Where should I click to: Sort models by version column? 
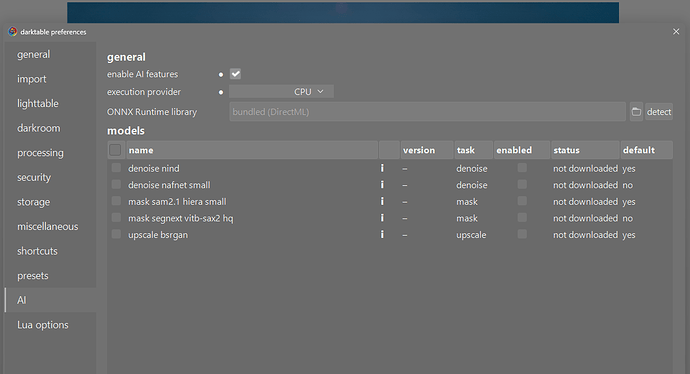tap(427, 150)
